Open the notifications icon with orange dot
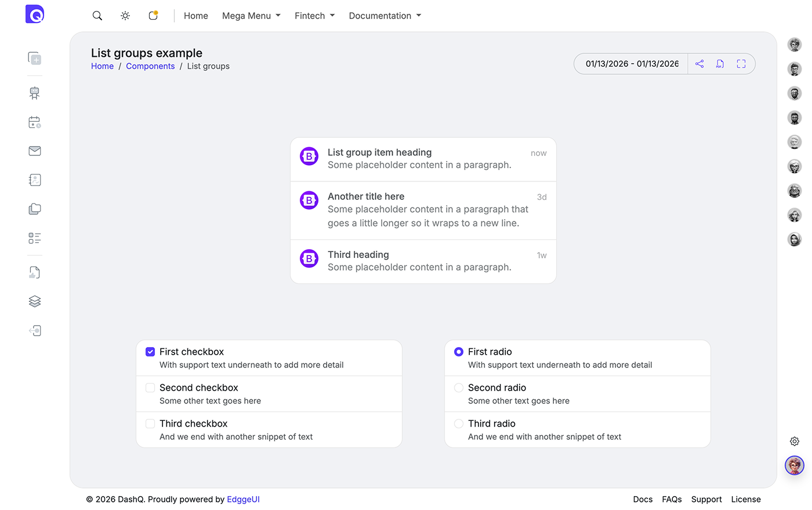The image size is (812, 510). click(153, 16)
